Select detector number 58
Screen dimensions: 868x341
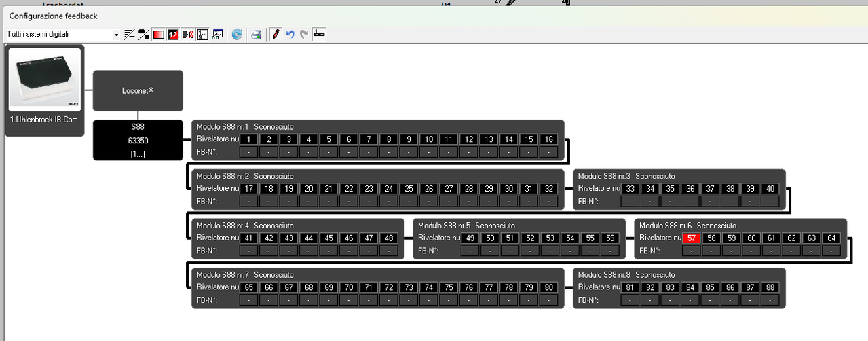711,238
